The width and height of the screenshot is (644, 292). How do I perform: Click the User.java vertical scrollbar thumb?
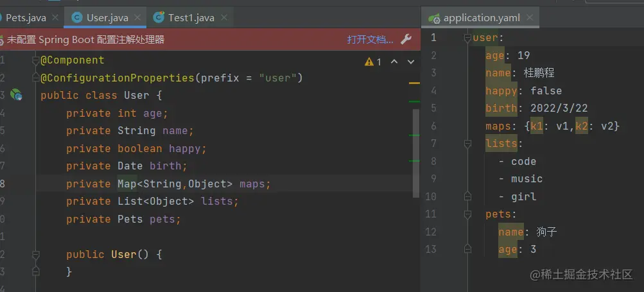pos(415,153)
